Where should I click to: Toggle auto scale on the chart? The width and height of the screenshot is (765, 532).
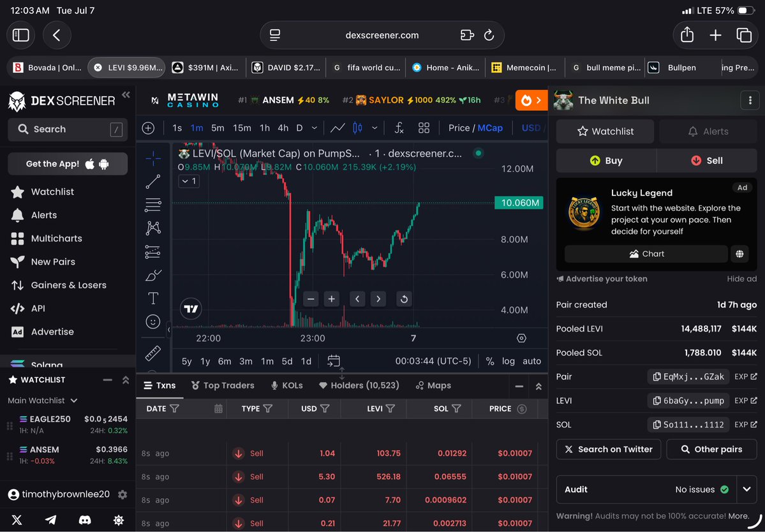tap(531, 361)
